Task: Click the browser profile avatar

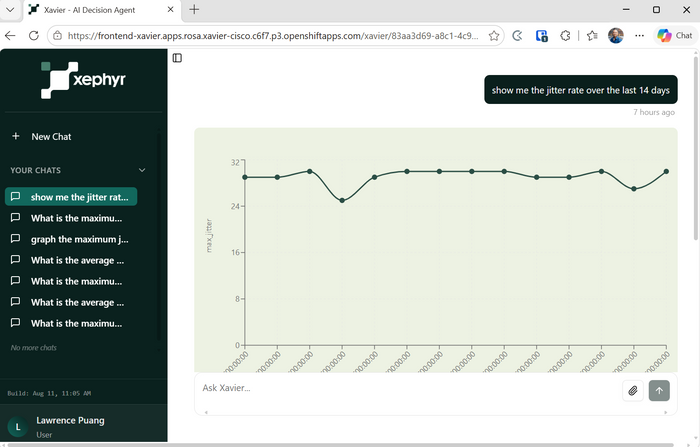Action: [616, 36]
